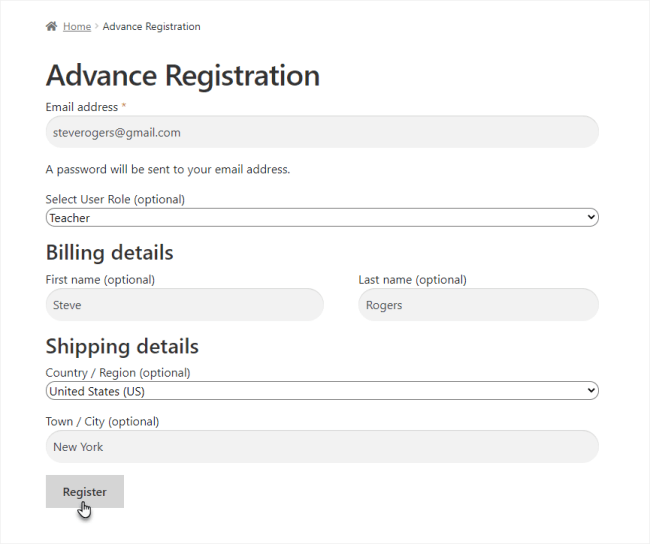Focus the Last name field
This screenshot has width=650, height=544.
tap(478, 305)
